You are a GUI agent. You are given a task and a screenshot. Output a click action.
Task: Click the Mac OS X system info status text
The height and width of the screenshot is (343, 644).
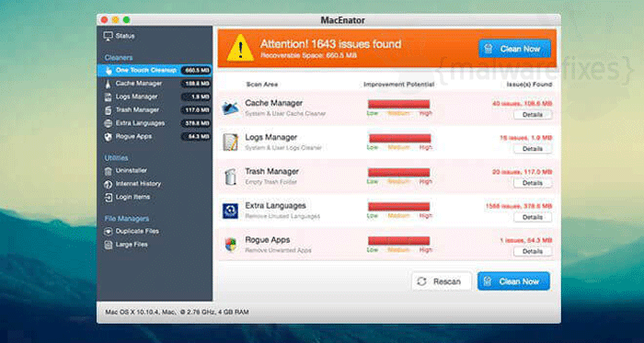(x=177, y=313)
